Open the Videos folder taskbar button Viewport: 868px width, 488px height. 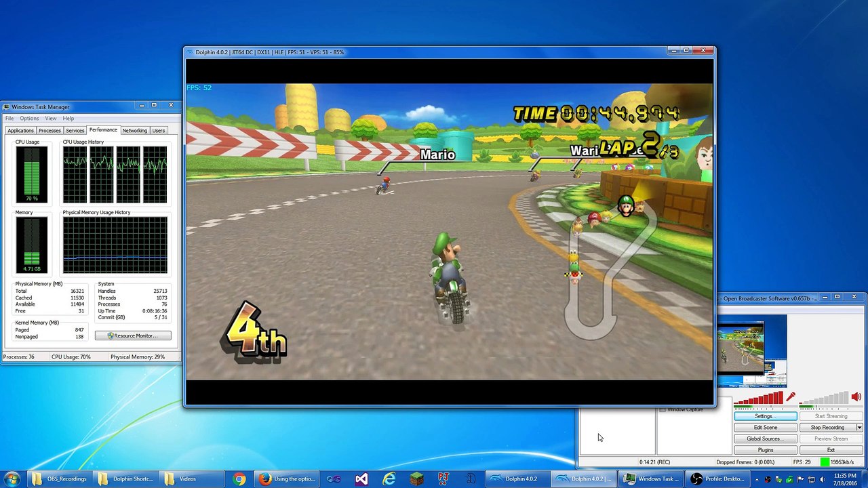[x=192, y=479]
